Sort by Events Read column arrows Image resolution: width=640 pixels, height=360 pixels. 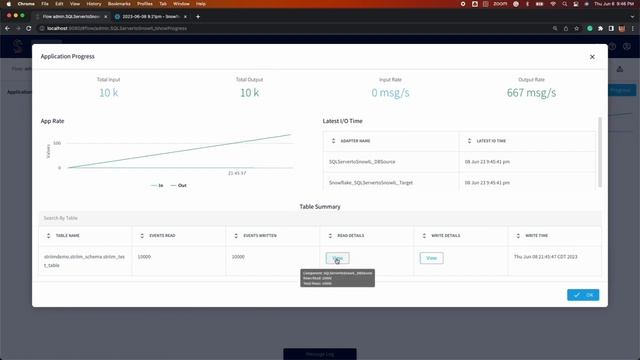[x=142, y=236]
